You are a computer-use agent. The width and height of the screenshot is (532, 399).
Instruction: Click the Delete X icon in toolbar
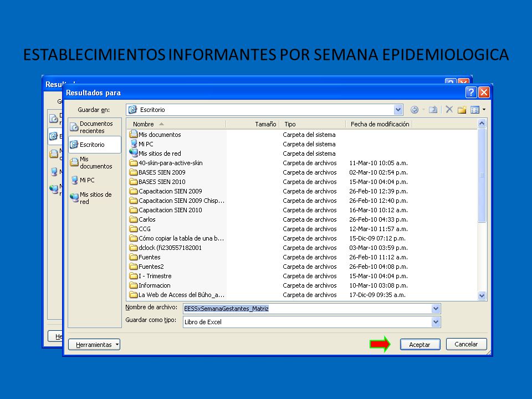tap(449, 109)
